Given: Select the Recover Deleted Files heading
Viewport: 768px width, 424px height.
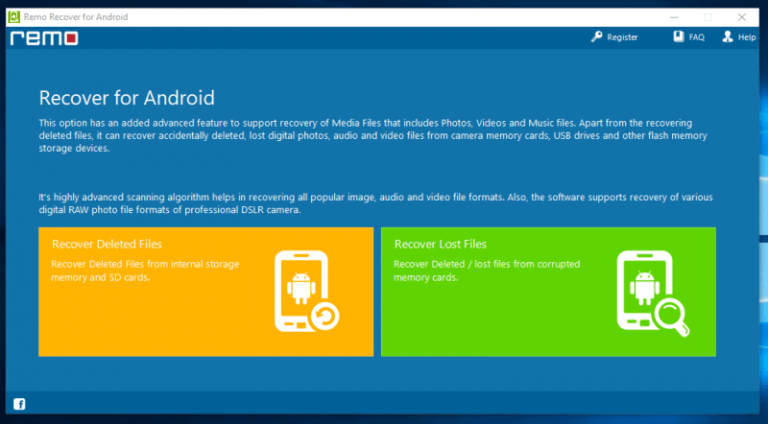Looking at the screenshot, I should click(x=107, y=244).
